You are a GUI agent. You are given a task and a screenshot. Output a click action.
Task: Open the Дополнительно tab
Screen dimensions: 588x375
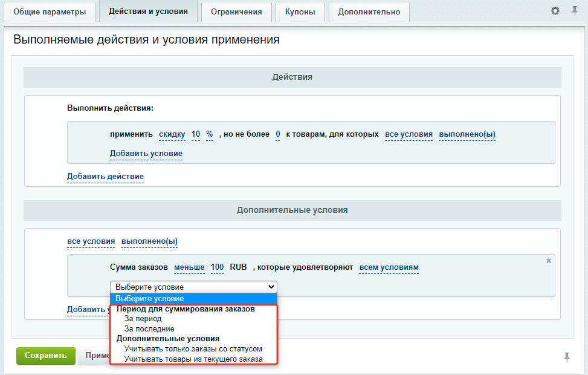[x=368, y=11]
